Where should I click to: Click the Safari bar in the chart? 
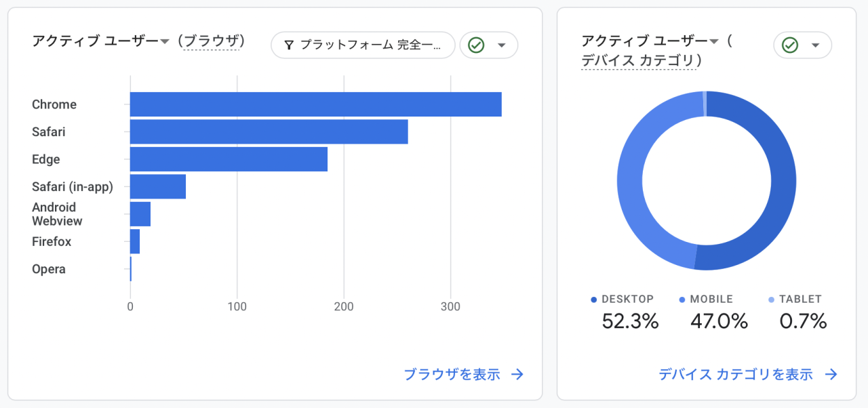pyautogui.click(x=269, y=131)
